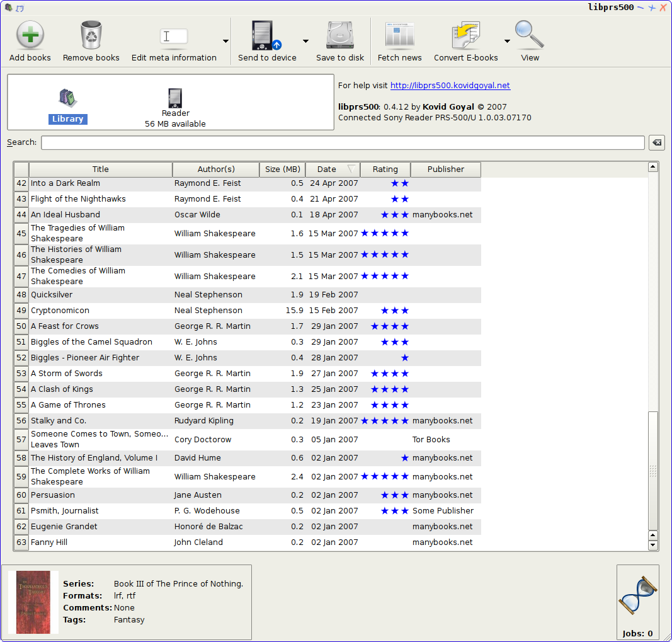The image size is (672, 642).
Task: Click the book cover thumbnail
Action: pyautogui.click(x=33, y=602)
